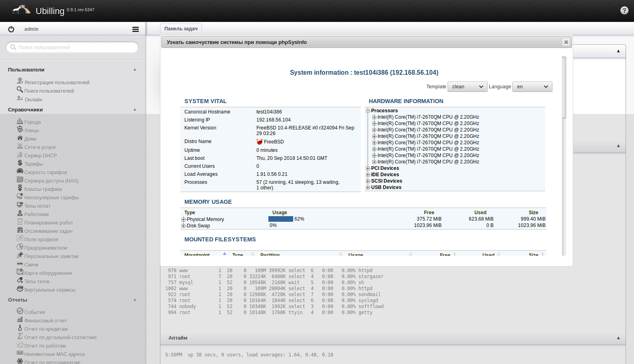Screen dimensions: 634x364
Task: Click the События checkmark icon
Action: [20, 311]
